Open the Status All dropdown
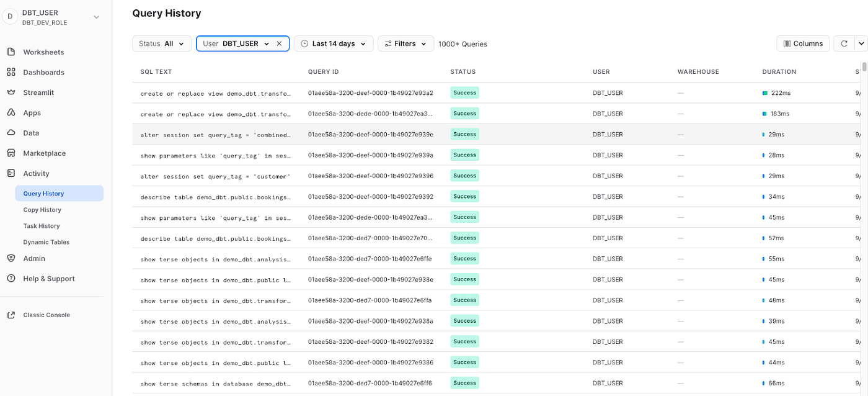 [162, 43]
